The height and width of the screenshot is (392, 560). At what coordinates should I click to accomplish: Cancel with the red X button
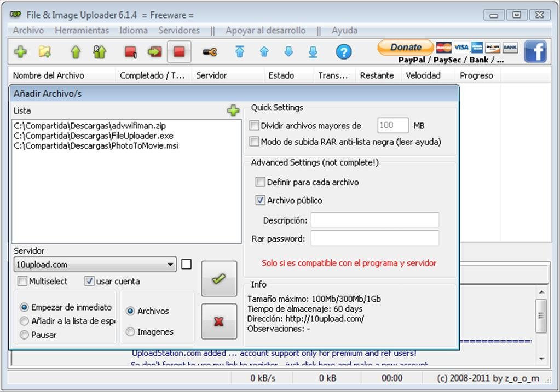pyautogui.click(x=219, y=321)
